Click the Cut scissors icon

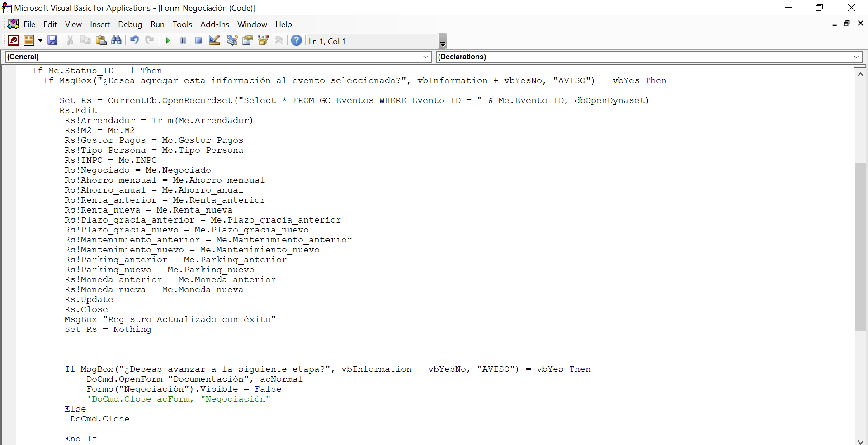[70, 41]
